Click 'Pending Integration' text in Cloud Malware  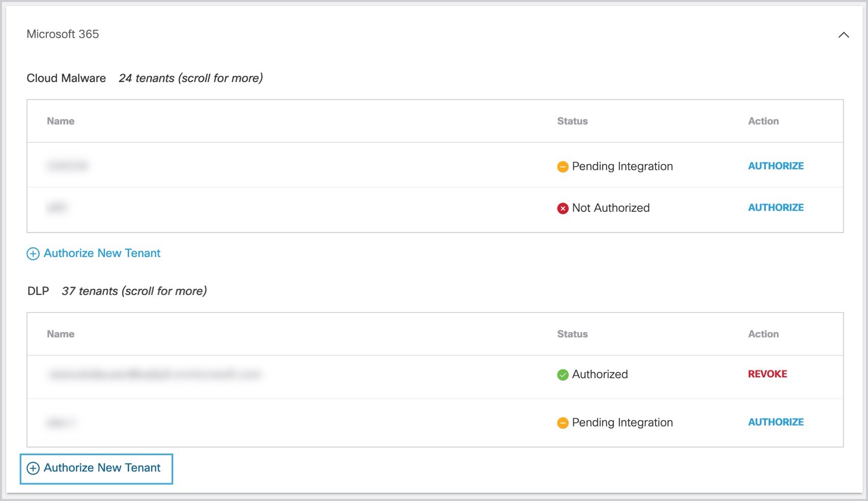coord(622,166)
